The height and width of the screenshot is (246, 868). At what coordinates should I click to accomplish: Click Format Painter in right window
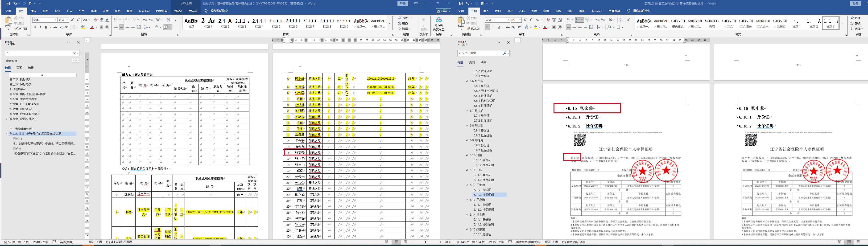473,29
